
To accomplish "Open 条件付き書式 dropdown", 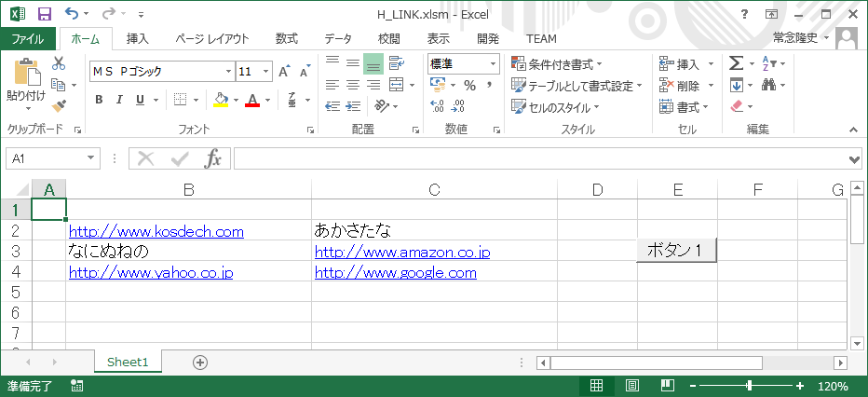I will (557, 64).
